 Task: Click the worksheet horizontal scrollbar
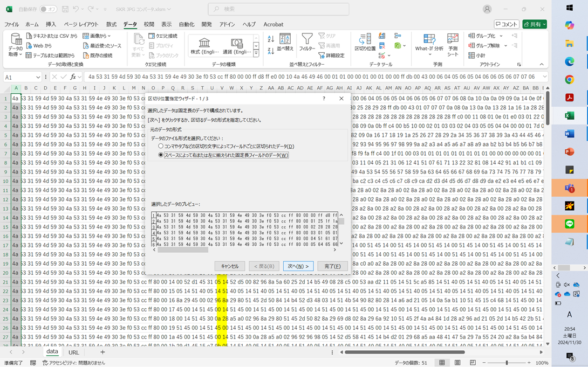[405, 352]
